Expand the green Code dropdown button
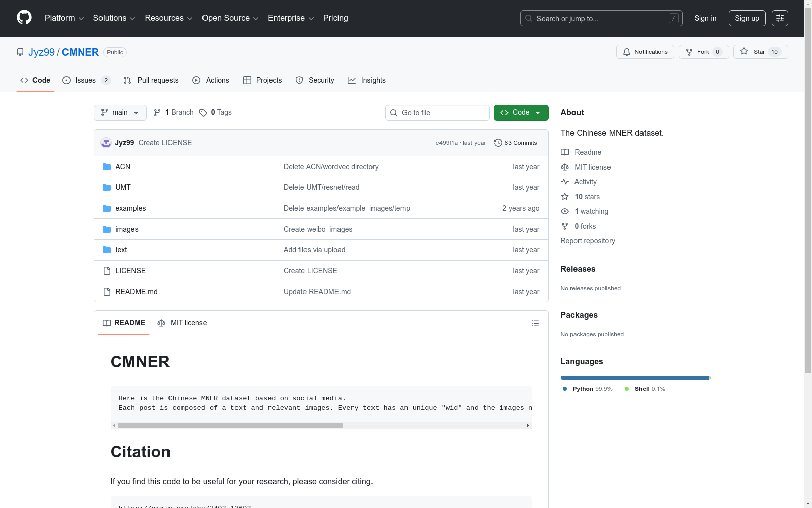 [521, 113]
